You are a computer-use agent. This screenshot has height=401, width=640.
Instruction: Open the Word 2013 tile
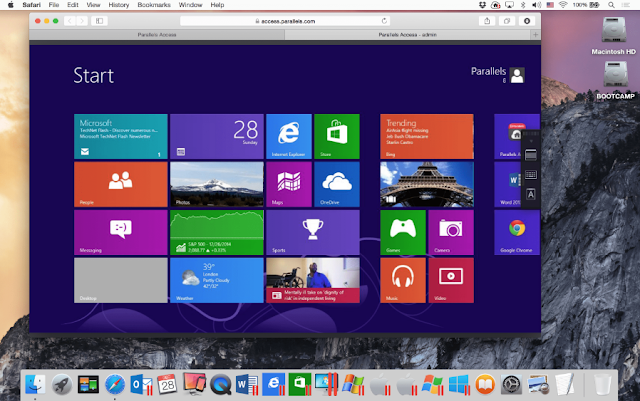[508, 184]
